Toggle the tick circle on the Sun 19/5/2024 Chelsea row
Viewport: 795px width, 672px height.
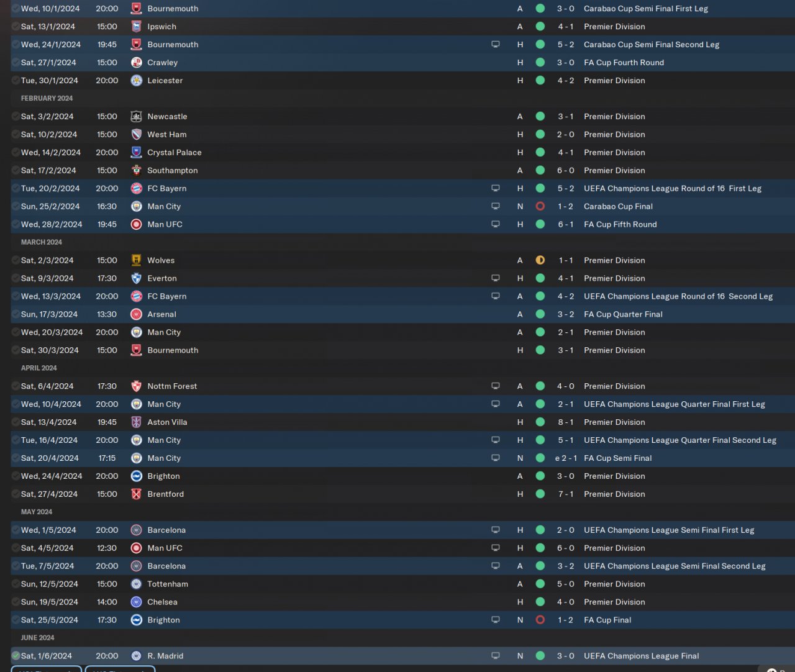click(x=16, y=602)
